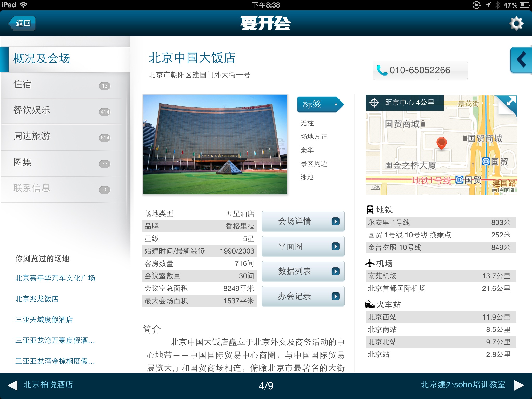532x399 pixels.
Task: Tap the 机场 airplane icon
Action: 370,263
